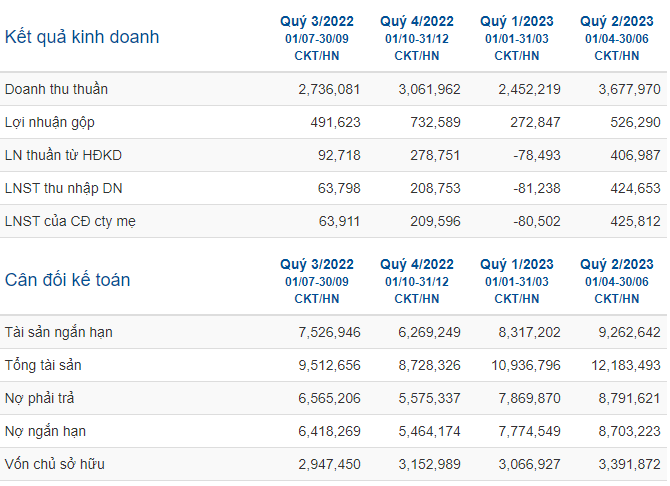670x486 pixels.
Task: Click short-term assets value 7,526,946
Action: coord(329,333)
